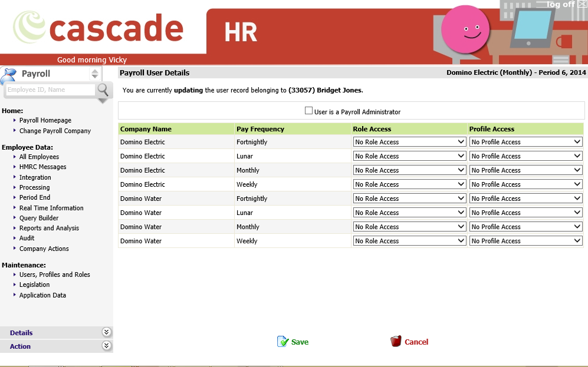Open Role Access dropdown for Domino Electric Fortnightly
The image size is (588, 367).
(x=409, y=142)
